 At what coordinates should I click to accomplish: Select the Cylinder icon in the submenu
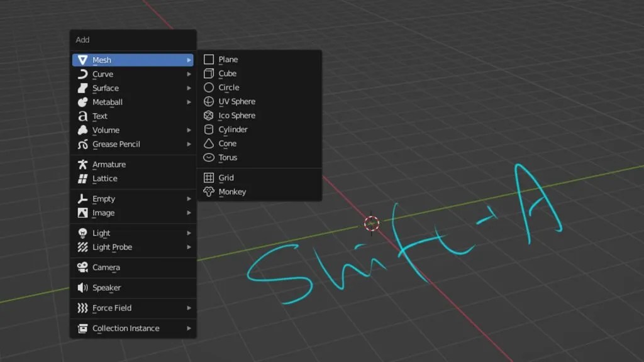(209, 129)
